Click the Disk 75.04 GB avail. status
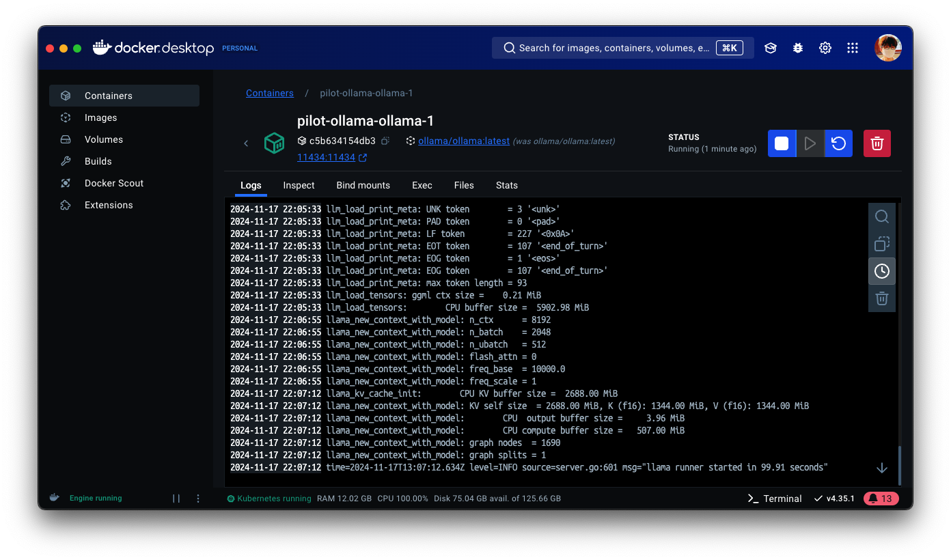The height and width of the screenshot is (560, 951). tap(497, 499)
